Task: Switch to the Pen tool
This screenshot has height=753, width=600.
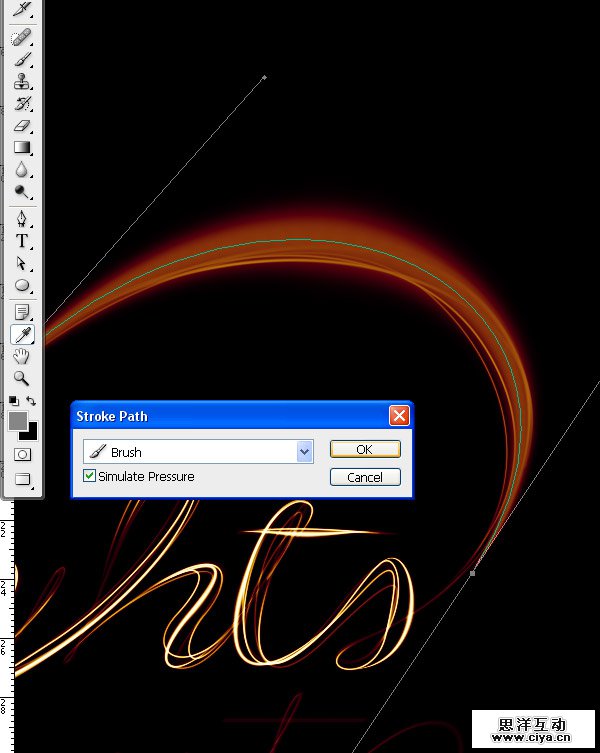Action: tap(21, 219)
